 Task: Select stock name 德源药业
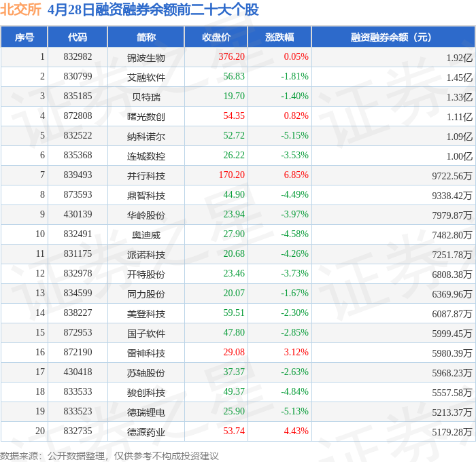(x=146, y=432)
